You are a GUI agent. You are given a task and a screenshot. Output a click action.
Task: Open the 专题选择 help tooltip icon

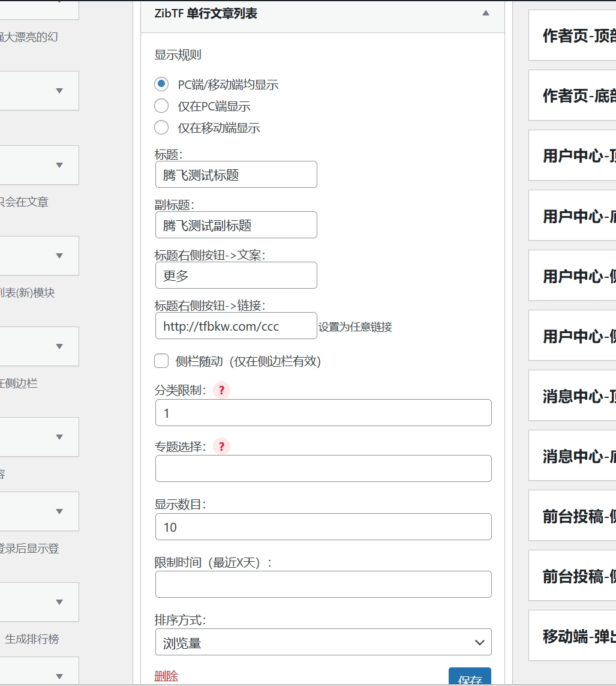(221, 447)
